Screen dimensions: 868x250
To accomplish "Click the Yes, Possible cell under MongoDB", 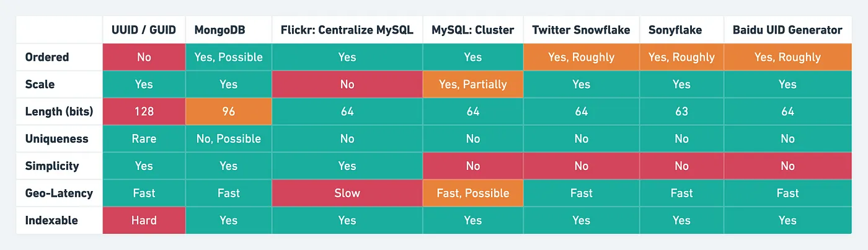I will pos(229,57).
